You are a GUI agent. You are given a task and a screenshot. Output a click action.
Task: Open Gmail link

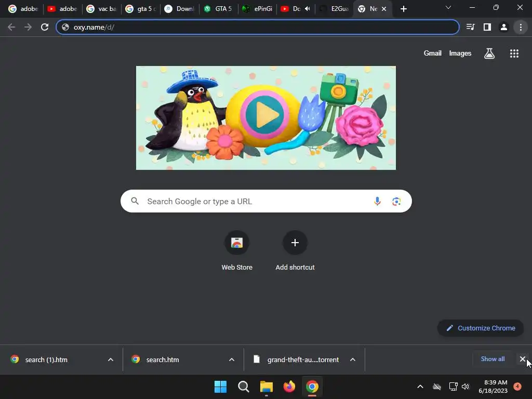point(433,54)
